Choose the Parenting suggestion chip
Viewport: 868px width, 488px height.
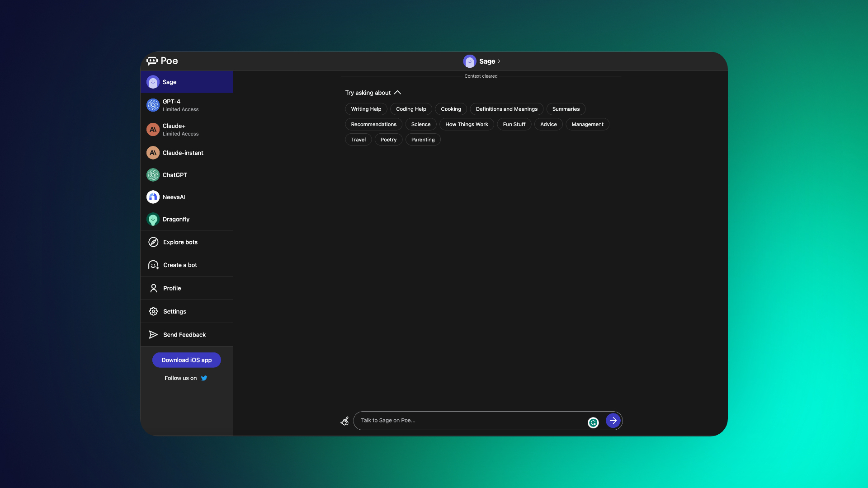[x=423, y=140]
